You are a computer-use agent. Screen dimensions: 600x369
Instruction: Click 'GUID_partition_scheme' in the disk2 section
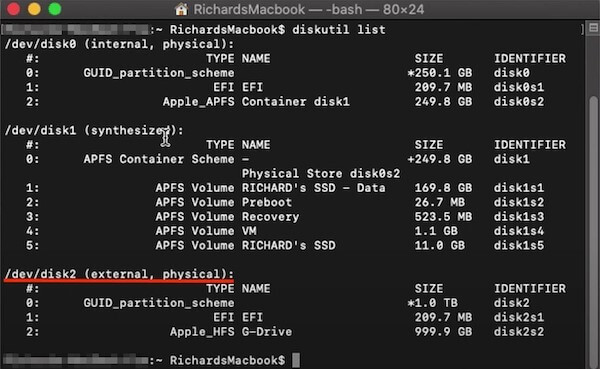click(159, 303)
